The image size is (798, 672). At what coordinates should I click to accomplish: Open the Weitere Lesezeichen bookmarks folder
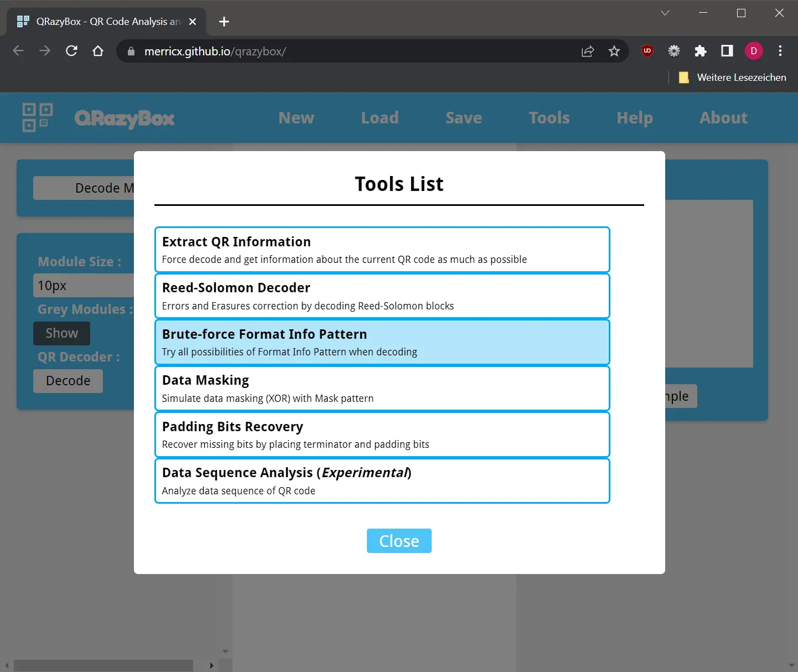733,77
